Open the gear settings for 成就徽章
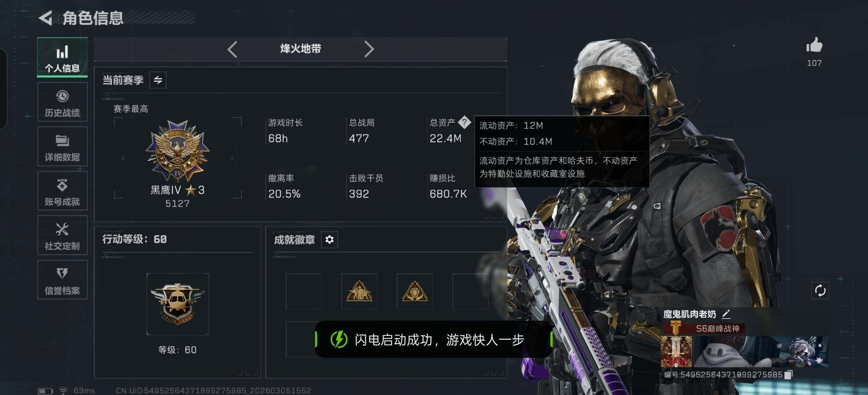 point(329,239)
